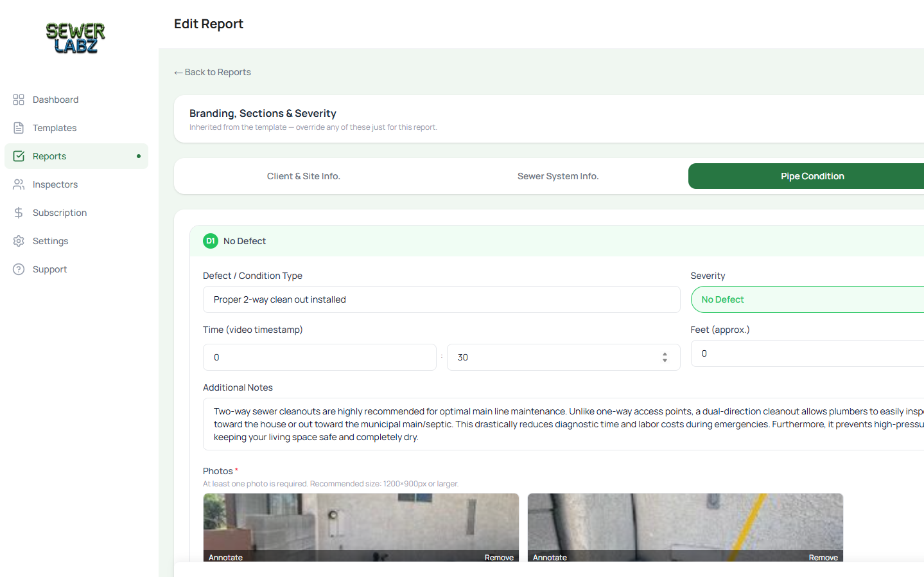Switch to Sewer System Info tab
Image resolution: width=924 pixels, height=577 pixels.
click(x=558, y=176)
